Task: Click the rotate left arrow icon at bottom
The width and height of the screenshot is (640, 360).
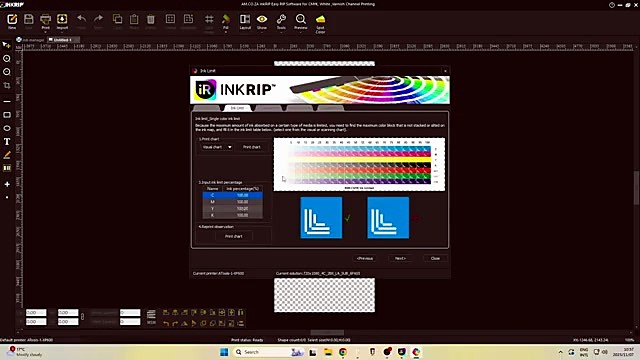Action: pyautogui.click(x=166, y=324)
